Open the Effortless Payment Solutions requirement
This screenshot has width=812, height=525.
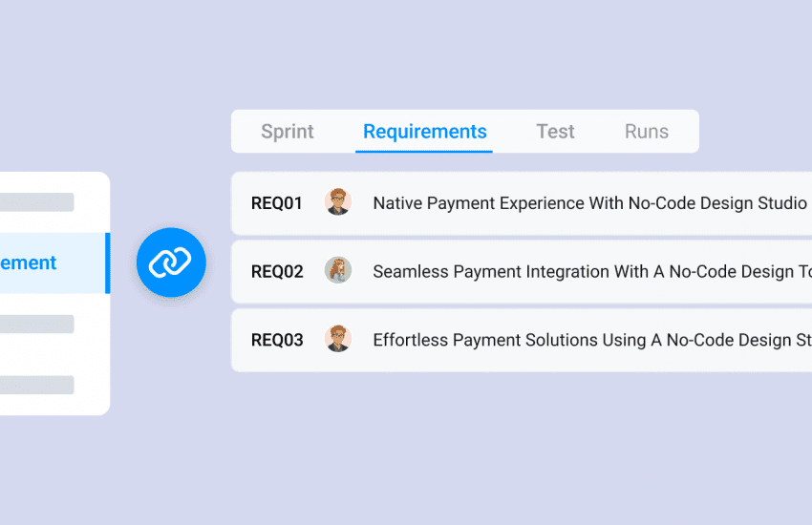tap(590, 340)
